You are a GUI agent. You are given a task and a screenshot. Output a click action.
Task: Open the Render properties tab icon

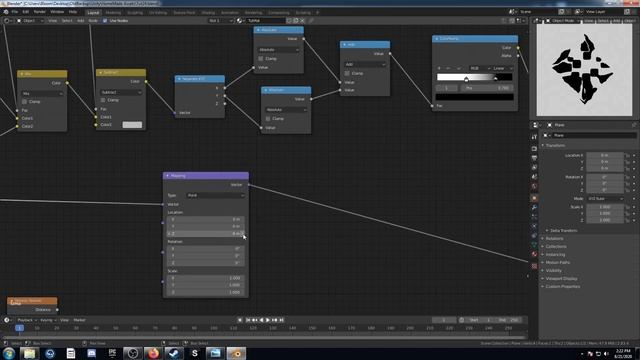534,149
